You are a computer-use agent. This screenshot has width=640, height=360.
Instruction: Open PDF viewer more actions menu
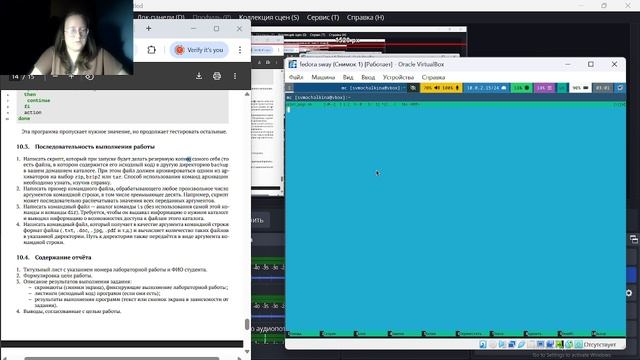point(235,76)
